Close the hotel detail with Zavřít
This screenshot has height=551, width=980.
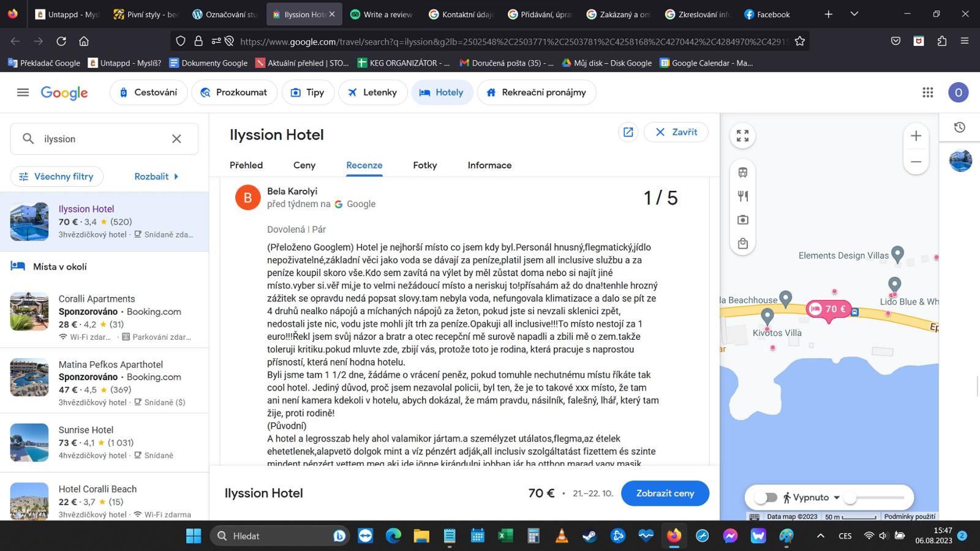676,132
